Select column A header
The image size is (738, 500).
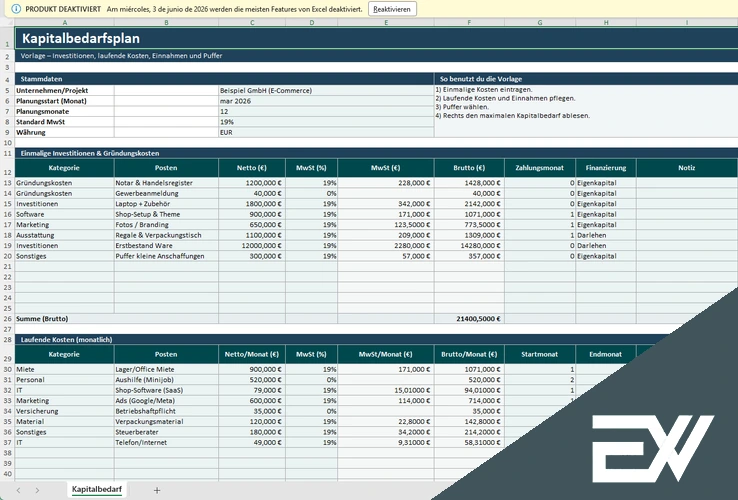pos(64,22)
